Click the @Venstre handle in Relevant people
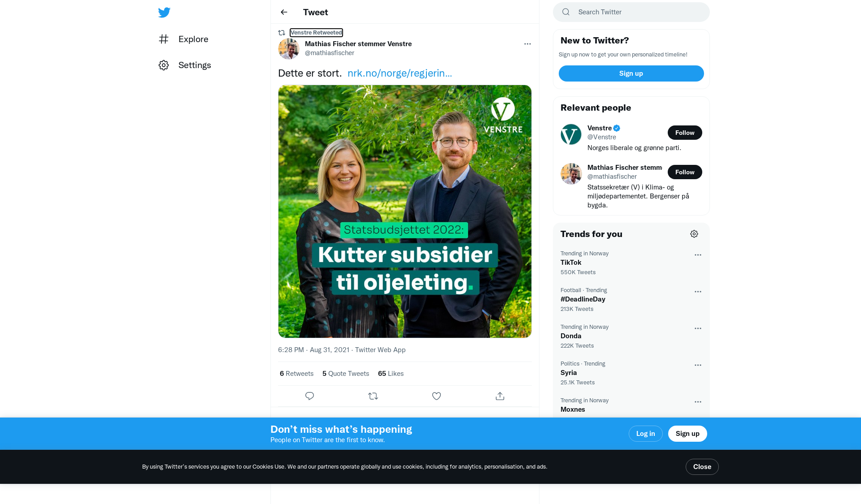 click(x=602, y=137)
